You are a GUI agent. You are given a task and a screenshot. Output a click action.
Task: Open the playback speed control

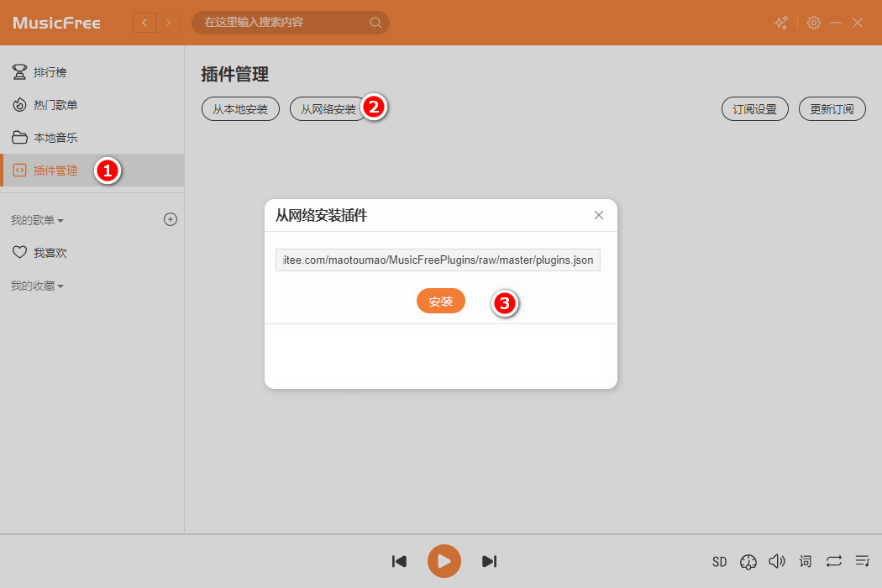[748, 562]
